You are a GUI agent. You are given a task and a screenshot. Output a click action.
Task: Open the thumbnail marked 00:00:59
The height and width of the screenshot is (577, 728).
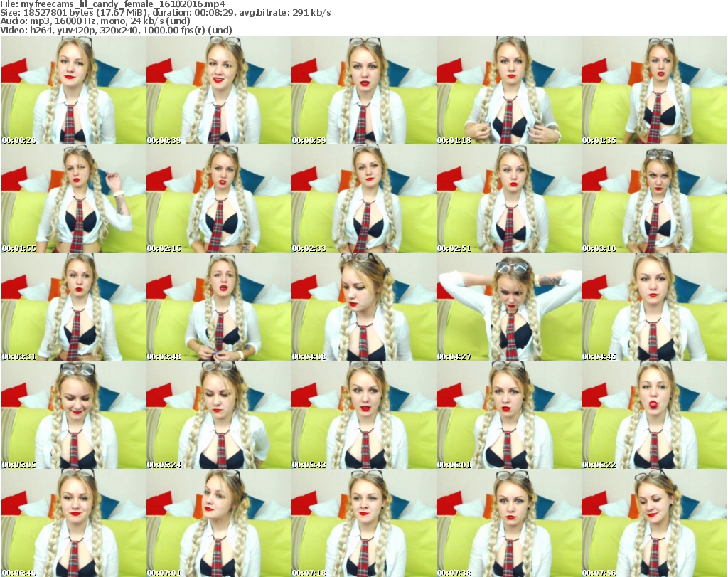(x=363, y=90)
